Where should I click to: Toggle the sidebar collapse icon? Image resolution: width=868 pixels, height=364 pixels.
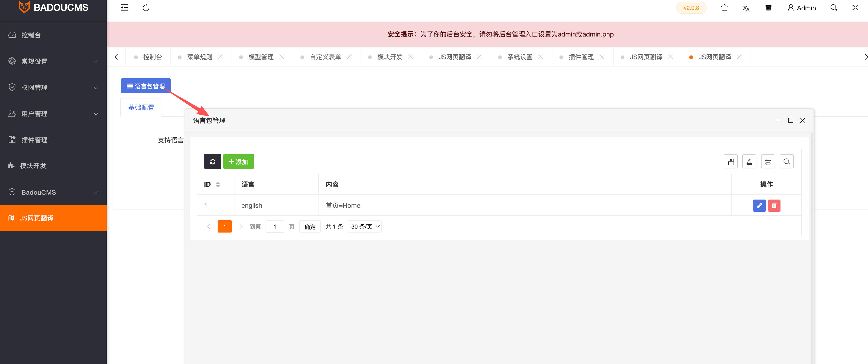124,8
